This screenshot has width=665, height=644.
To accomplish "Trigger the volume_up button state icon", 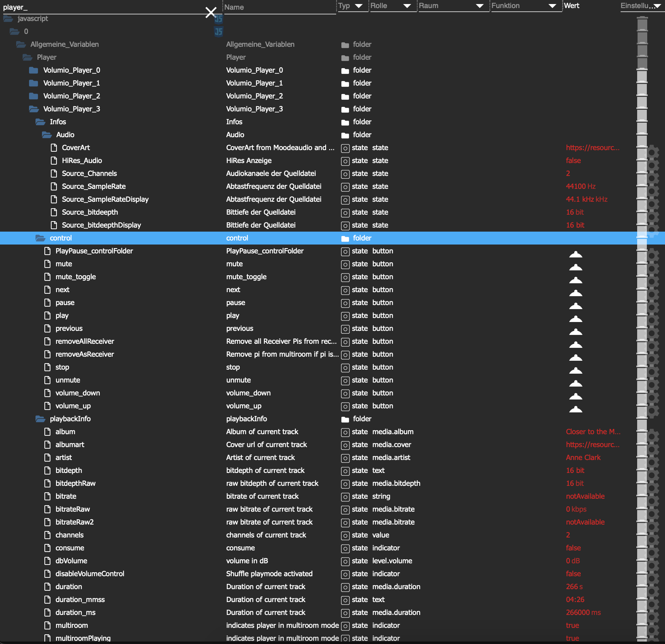I will (x=575, y=409).
